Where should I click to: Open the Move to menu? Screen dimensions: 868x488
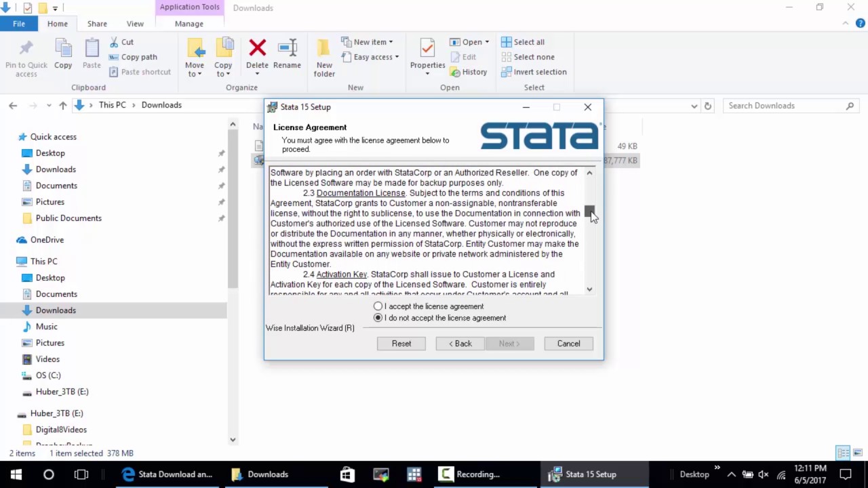click(195, 58)
